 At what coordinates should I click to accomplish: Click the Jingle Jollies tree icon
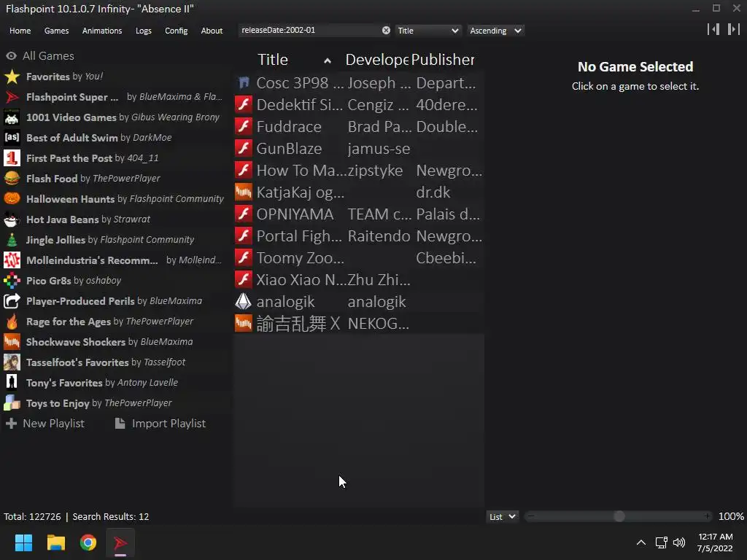click(12, 240)
